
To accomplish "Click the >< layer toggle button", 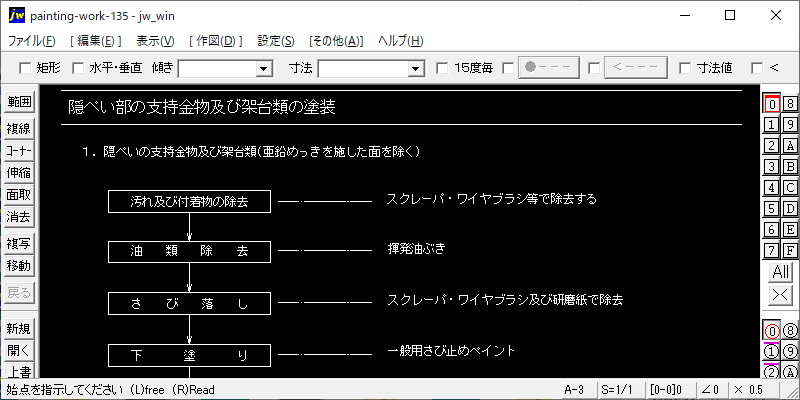I will (781, 295).
